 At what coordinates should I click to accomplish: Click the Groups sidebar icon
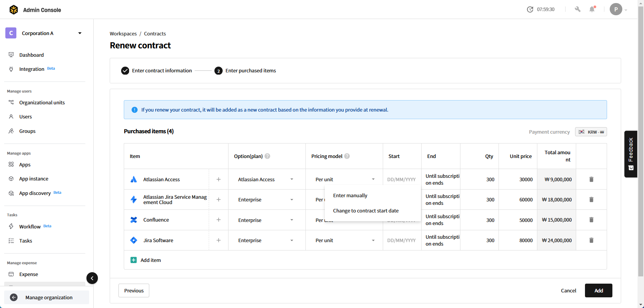(11, 131)
